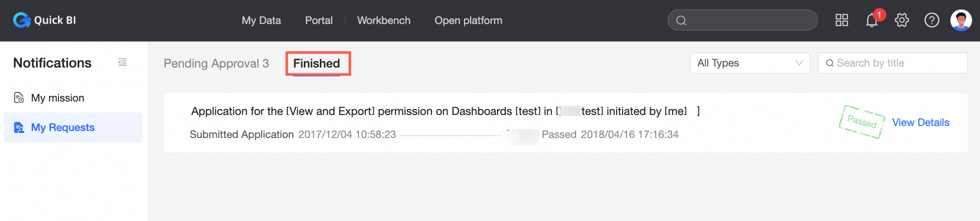Viewport: 980px width, 221px height.
Task: Open the Open platform link
Action: (468, 20)
